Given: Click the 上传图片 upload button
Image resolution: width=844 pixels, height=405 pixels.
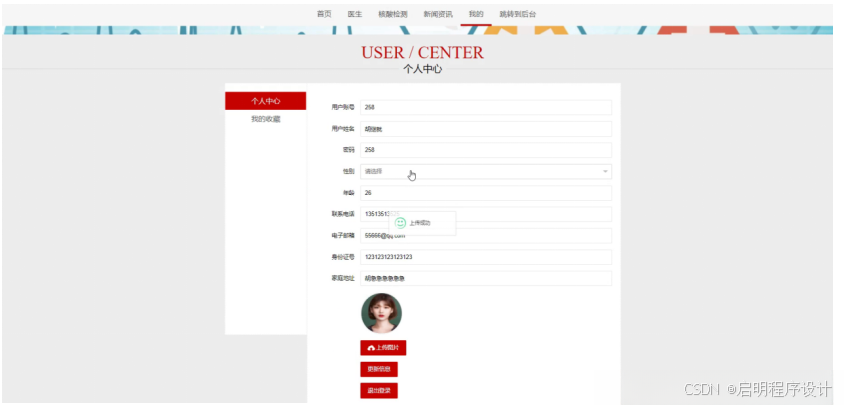Looking at the screenshot, I should coord(383,348).
